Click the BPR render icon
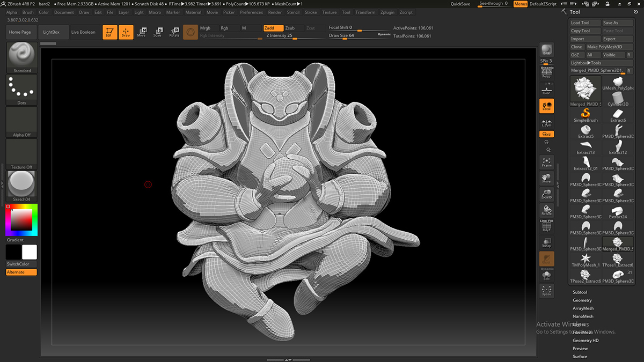Image resolution: width=644 pixels, height=362 pixels. [546, 50]
